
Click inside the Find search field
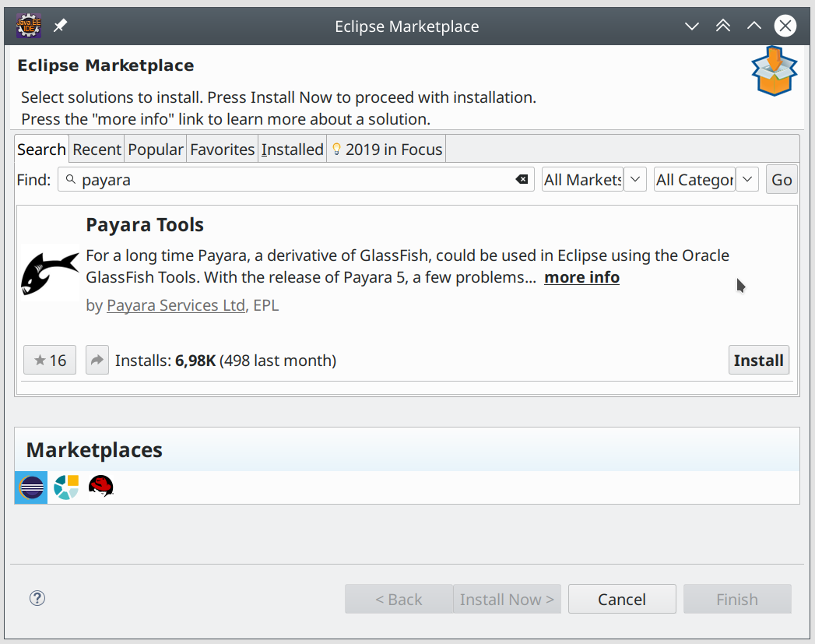click(296, 179)
